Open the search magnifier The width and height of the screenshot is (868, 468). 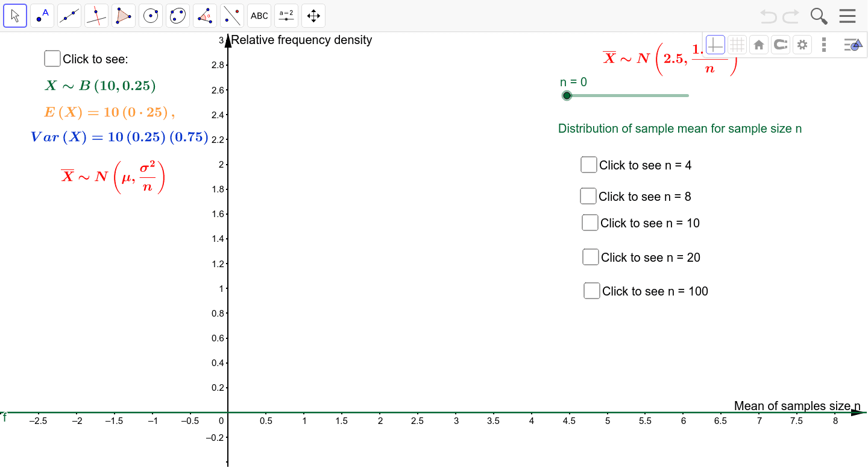819,16
